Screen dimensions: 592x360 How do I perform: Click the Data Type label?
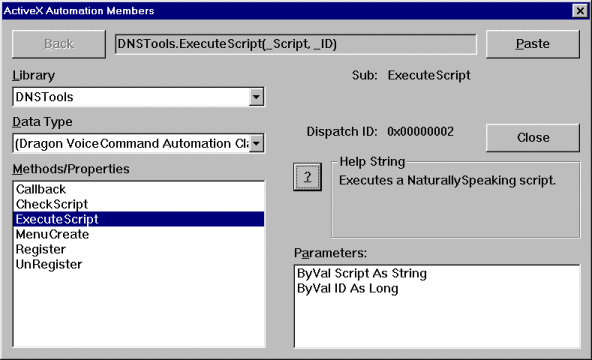point(42,122)
